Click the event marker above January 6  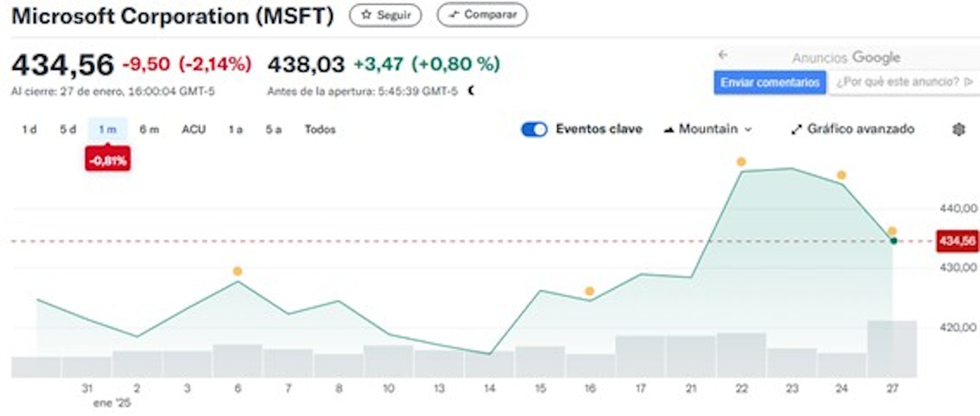237,271
